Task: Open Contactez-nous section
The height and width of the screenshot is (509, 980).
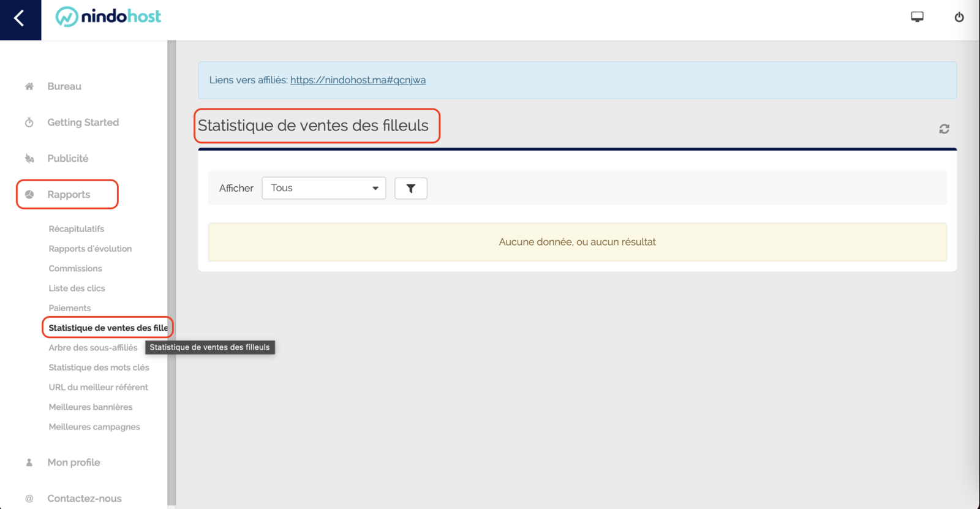Action: [85, 499]
